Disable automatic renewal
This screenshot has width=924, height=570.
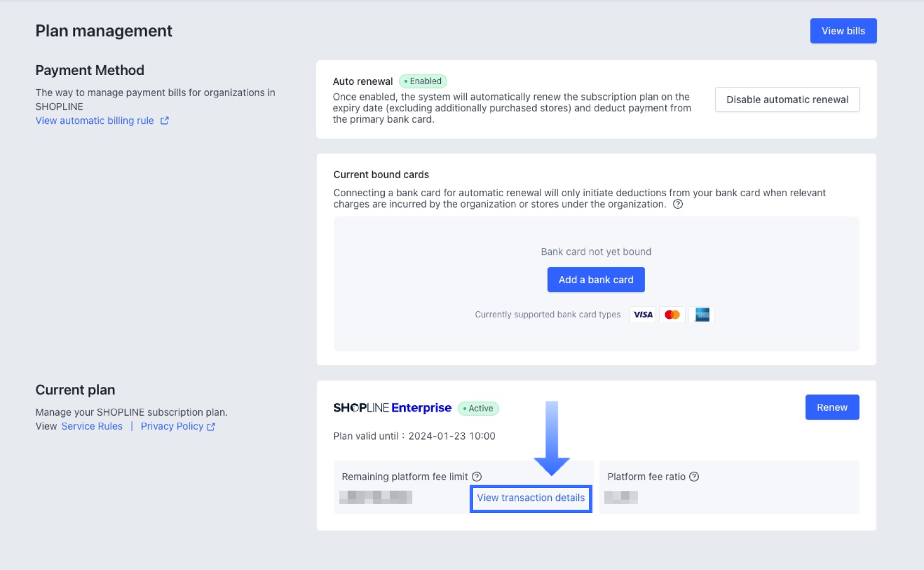[787, 99]
